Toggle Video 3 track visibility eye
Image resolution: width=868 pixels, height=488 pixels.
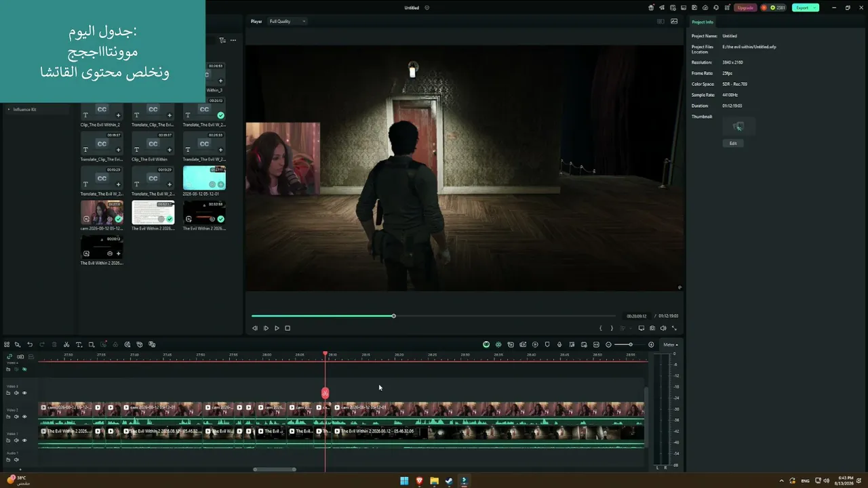click(x=24, y=392)
